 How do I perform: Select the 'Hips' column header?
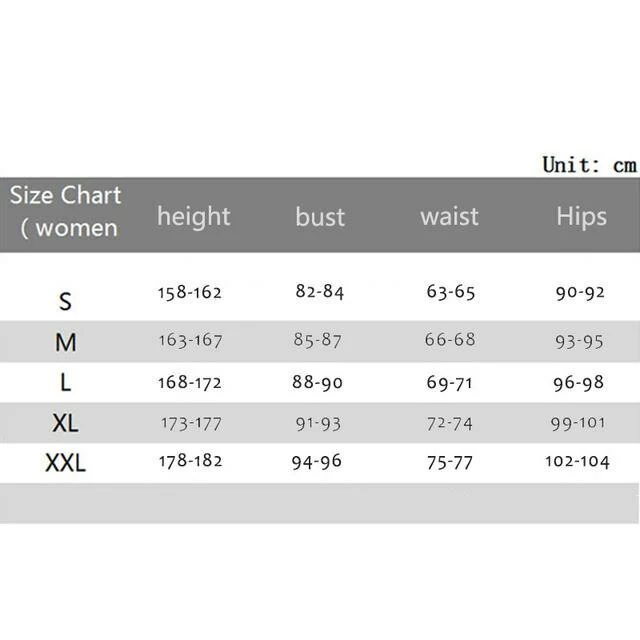[x=581, y=216]
